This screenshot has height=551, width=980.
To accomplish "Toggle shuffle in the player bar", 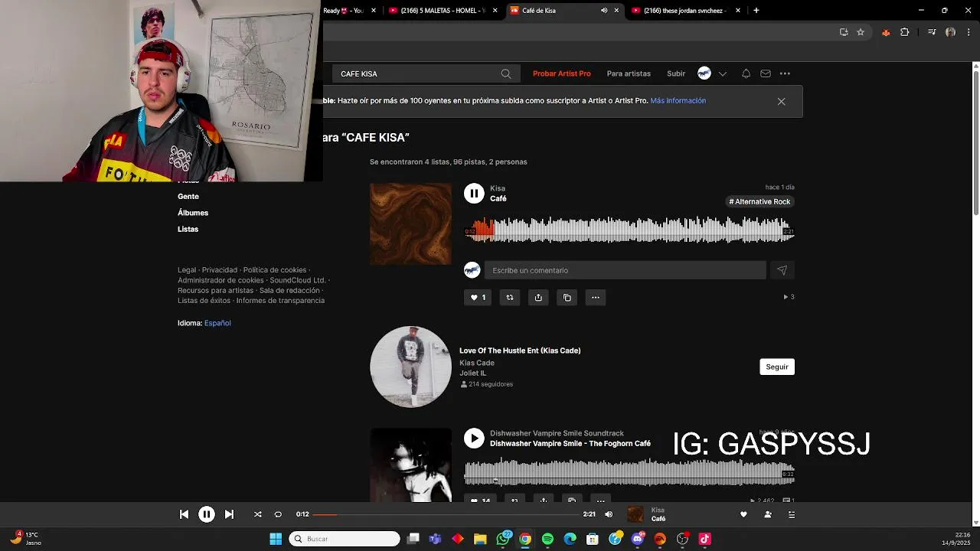I will [257, 514].
